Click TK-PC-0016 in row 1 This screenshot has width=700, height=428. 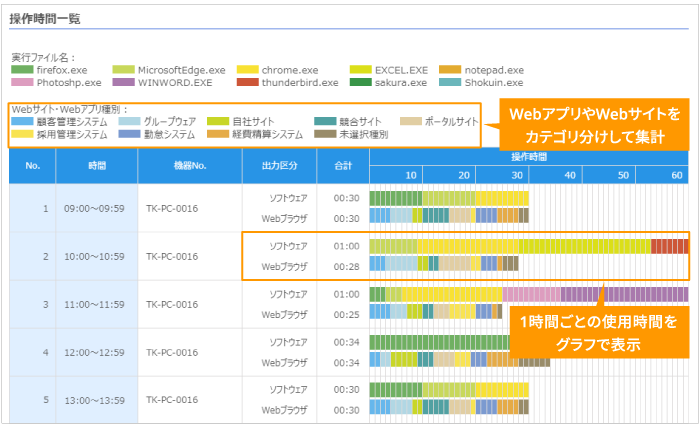click(x=172, y=208)
